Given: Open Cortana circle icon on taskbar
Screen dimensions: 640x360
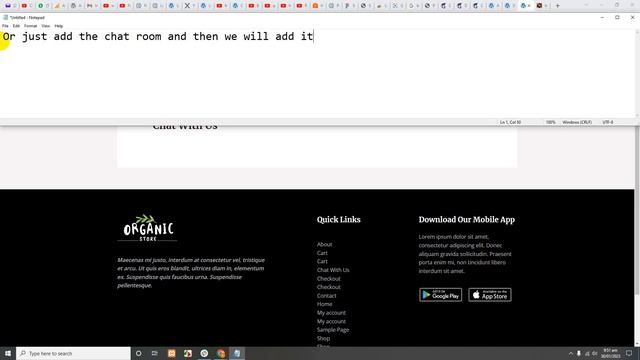Looking at the screenshot, I should [x=138, y=353].
